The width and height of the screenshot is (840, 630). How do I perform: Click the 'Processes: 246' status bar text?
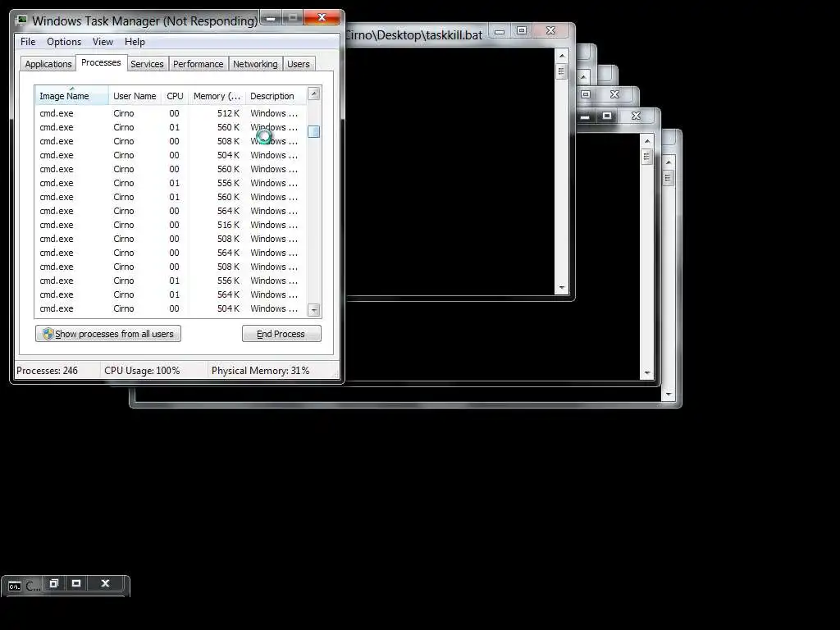coord(47,371)
